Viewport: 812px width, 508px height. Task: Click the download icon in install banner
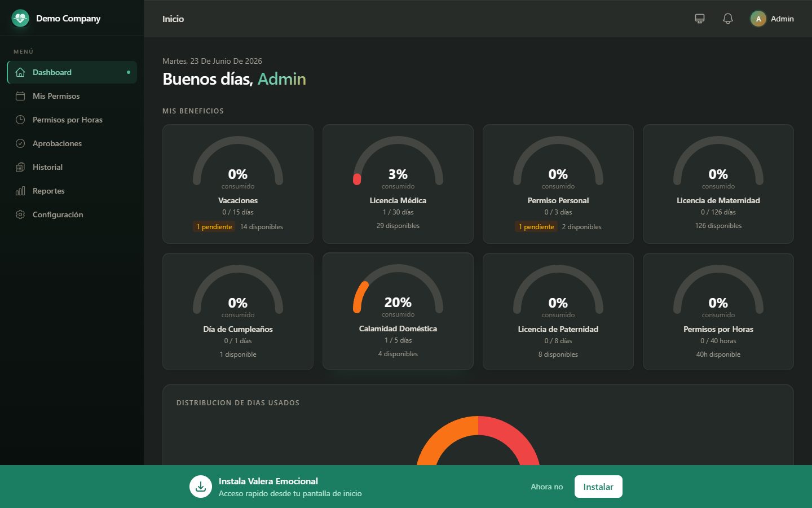201,487
